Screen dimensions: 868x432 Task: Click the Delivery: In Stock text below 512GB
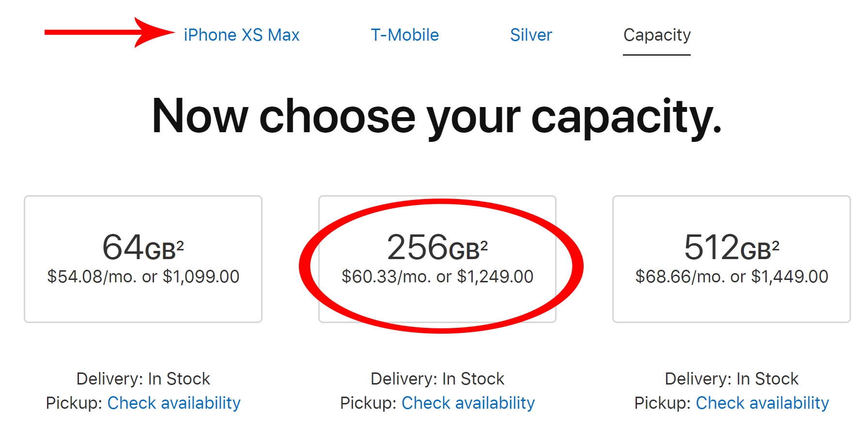coord(731,379)
